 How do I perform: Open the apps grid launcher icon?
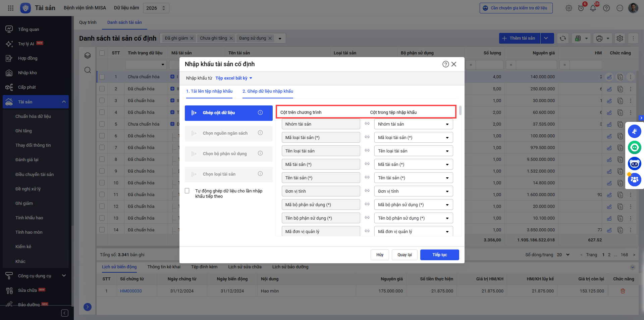[11, 8]
